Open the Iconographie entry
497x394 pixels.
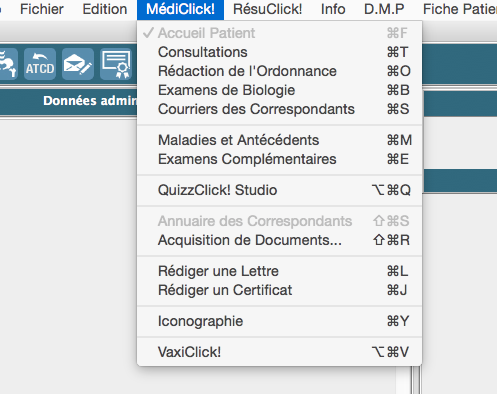click(279, 321)
